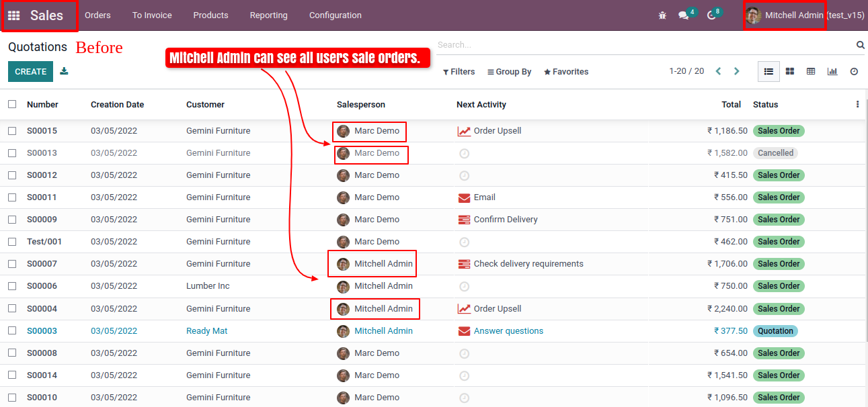Expand the Filters dropdown
This screenshot has height=407, width=868.
459,72
